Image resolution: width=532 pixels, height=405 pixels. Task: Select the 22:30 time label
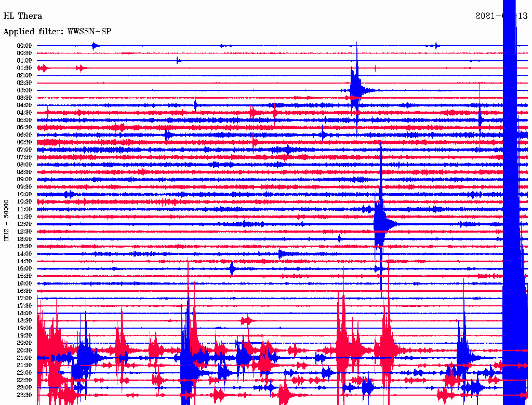(24, 380)
